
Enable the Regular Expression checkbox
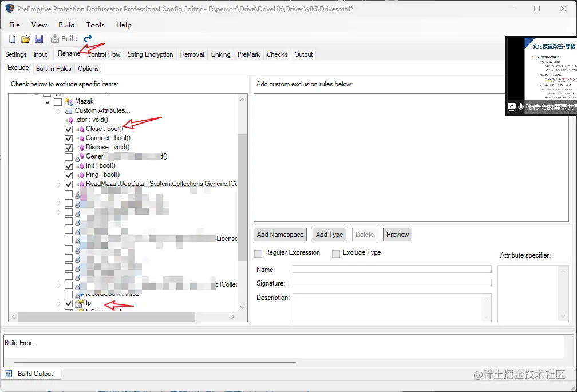point(258,254)
